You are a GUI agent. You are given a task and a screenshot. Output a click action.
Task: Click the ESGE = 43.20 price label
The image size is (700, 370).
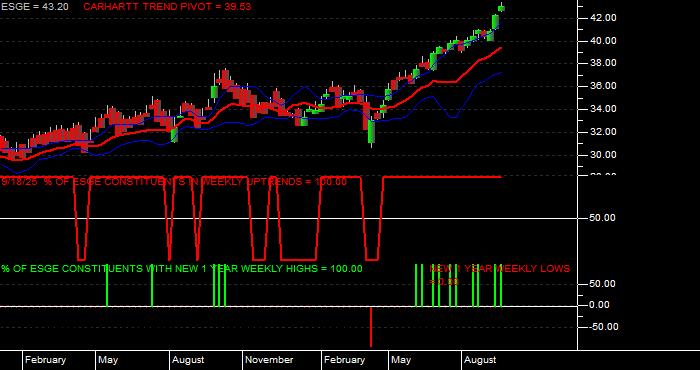tap(34, 7)
